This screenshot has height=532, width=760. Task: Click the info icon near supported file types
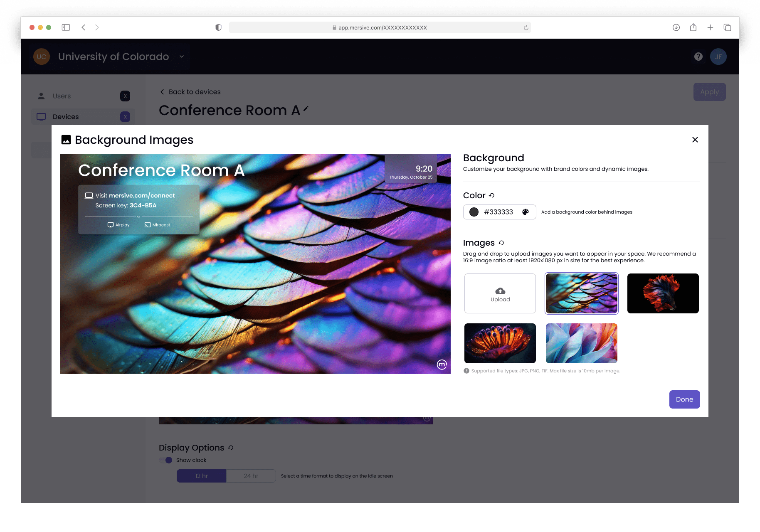click(466, 370)
